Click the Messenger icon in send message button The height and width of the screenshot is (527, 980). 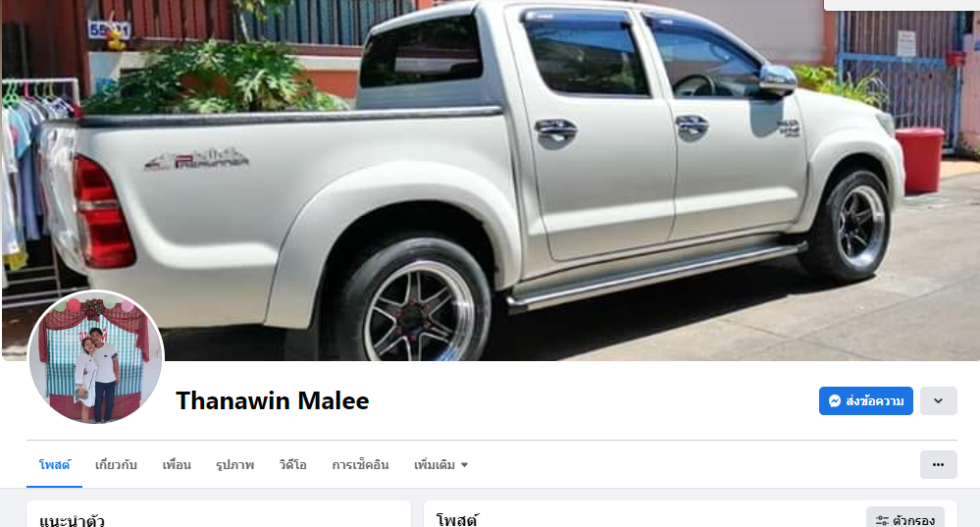(835, 401)
